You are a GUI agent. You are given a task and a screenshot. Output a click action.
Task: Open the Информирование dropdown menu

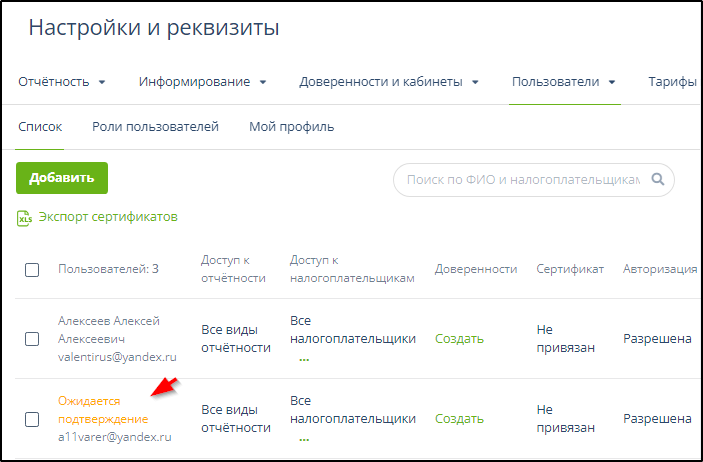(202, 82)
